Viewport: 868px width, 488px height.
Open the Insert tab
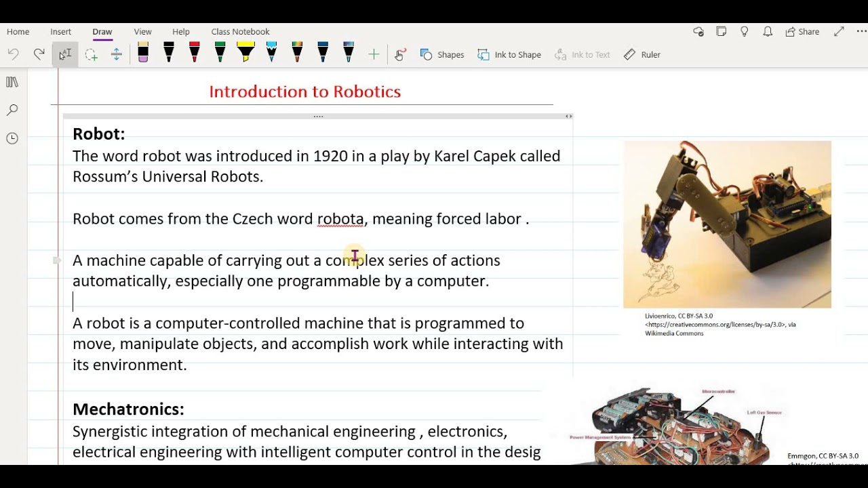point(60,32)
